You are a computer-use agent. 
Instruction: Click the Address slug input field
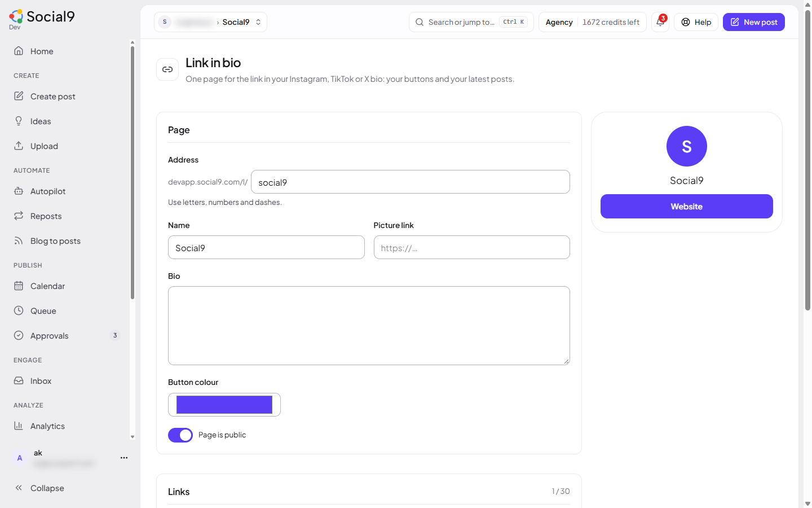pos(411,182)
